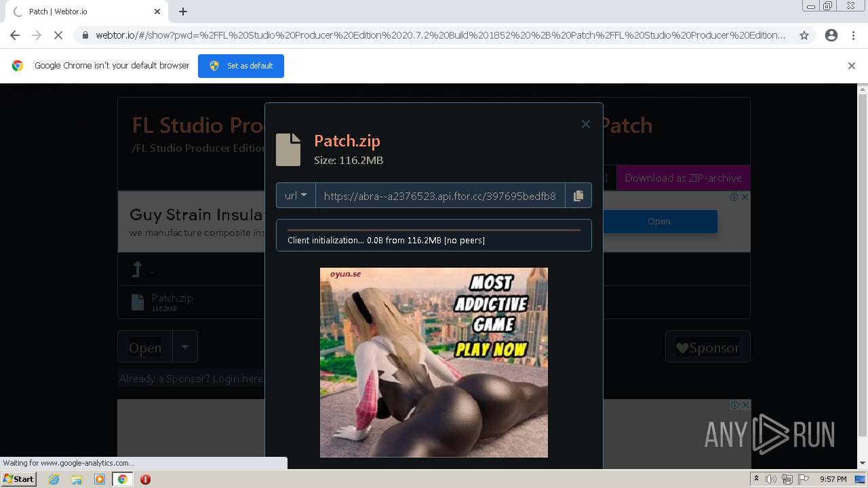Stop loading the page
This screenshot has width=868, height=488.
(x=58, y=35)
